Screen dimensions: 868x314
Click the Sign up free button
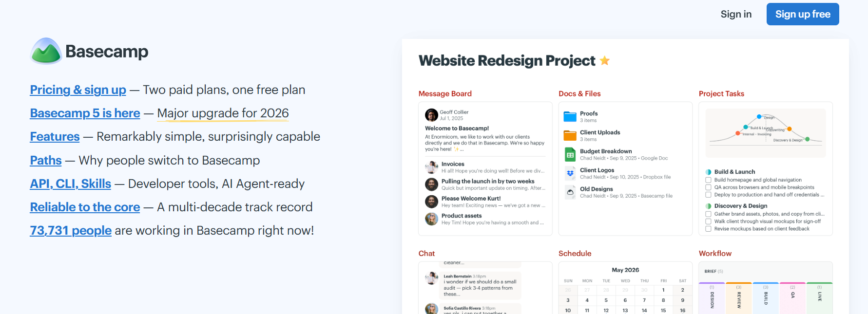(803, 14)
